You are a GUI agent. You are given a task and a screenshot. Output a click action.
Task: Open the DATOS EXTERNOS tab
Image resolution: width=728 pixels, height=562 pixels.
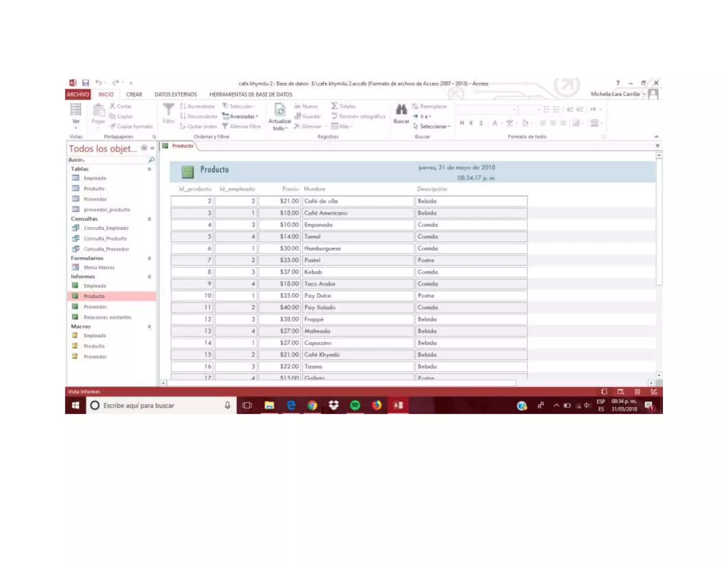(x=176, y=94)
